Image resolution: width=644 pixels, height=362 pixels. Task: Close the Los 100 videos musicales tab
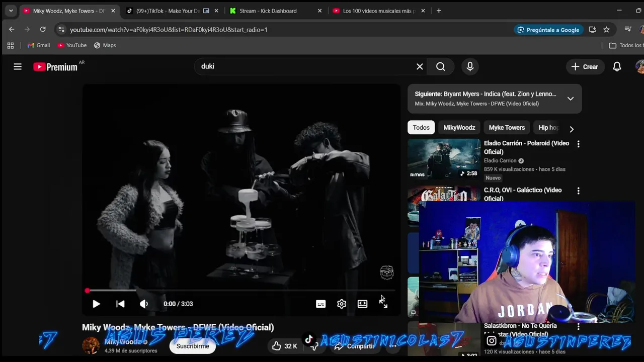pos(423,11)
